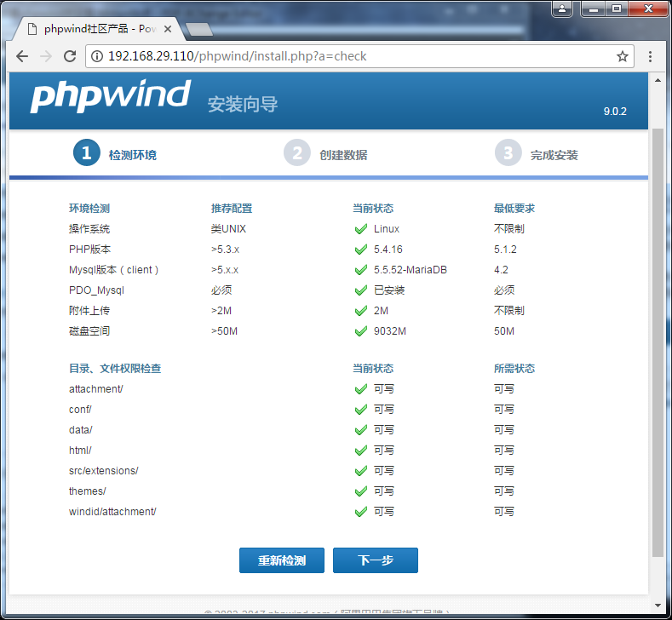The width and height of the screenshot is (672, 620).
Task: Click the attachment/ directory name
Action: [x=96, y=389]
